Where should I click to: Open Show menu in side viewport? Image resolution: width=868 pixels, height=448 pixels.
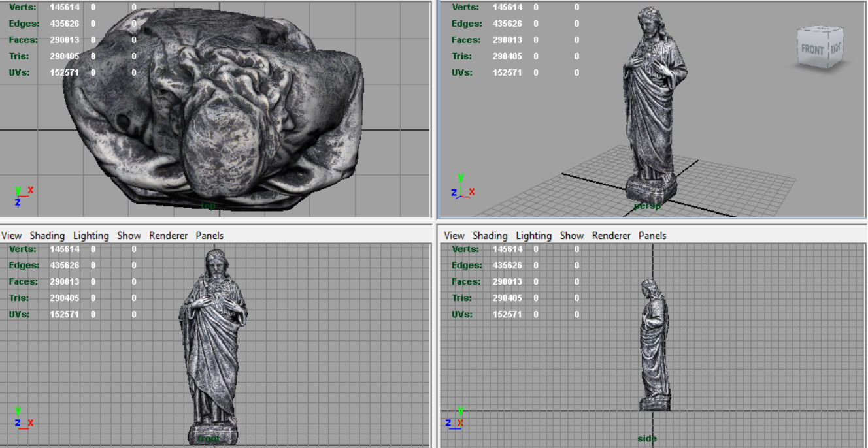(572, 236)
